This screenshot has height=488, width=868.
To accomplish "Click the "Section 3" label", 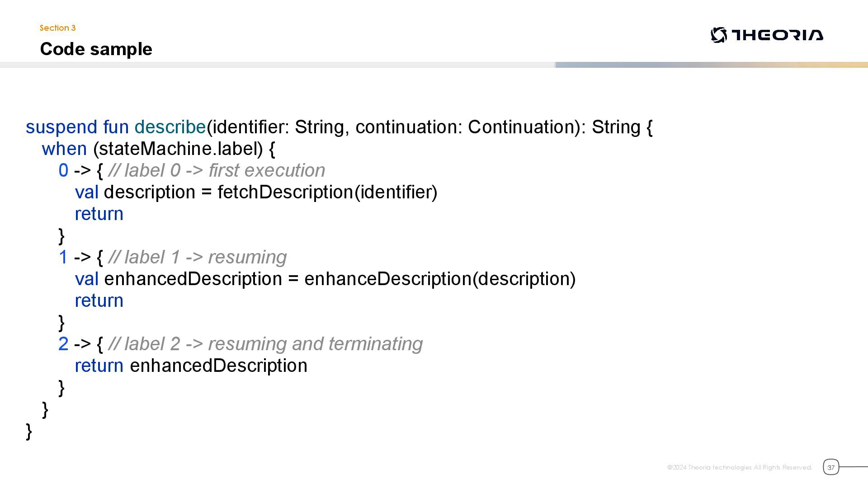I will (57, 28).
